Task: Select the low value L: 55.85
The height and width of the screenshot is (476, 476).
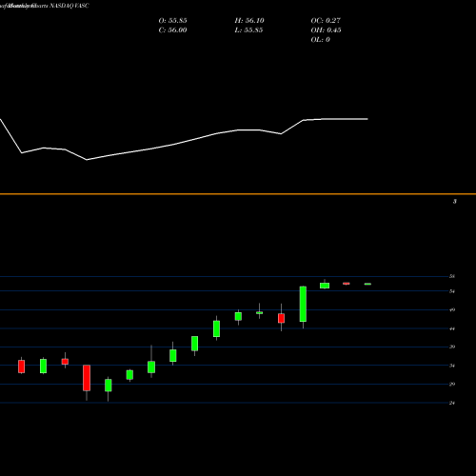Action: [248, 30]
